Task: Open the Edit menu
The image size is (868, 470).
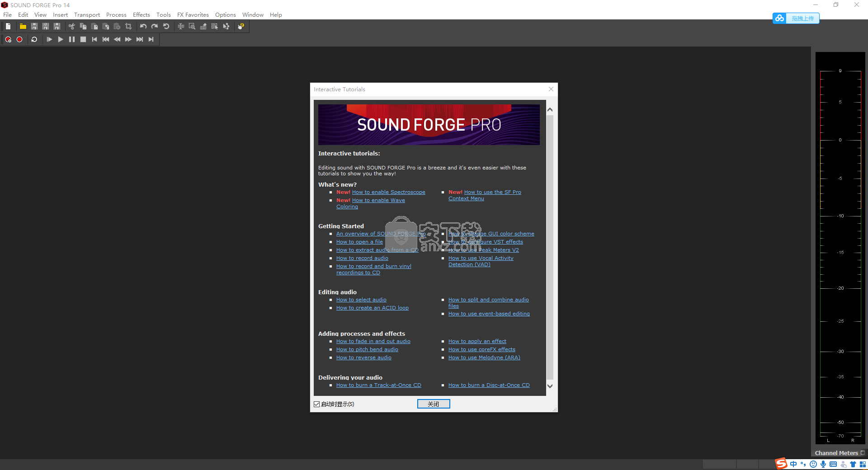Action: click(x=23, y=15)
